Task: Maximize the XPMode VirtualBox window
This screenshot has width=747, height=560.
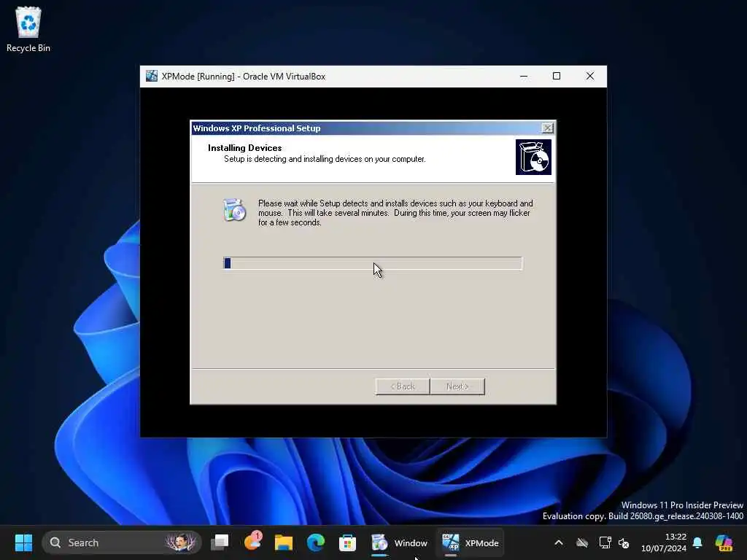Action: click(x=557, y=76)
